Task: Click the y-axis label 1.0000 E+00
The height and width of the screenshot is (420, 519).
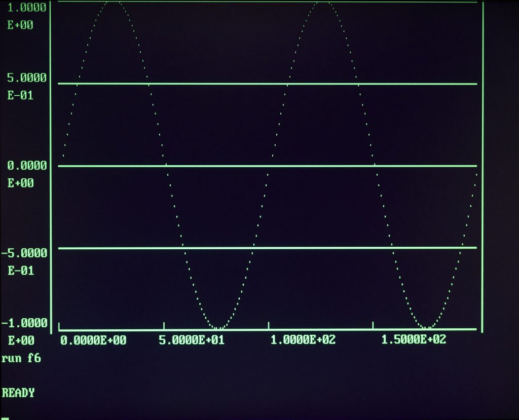Action: (27, 16)
